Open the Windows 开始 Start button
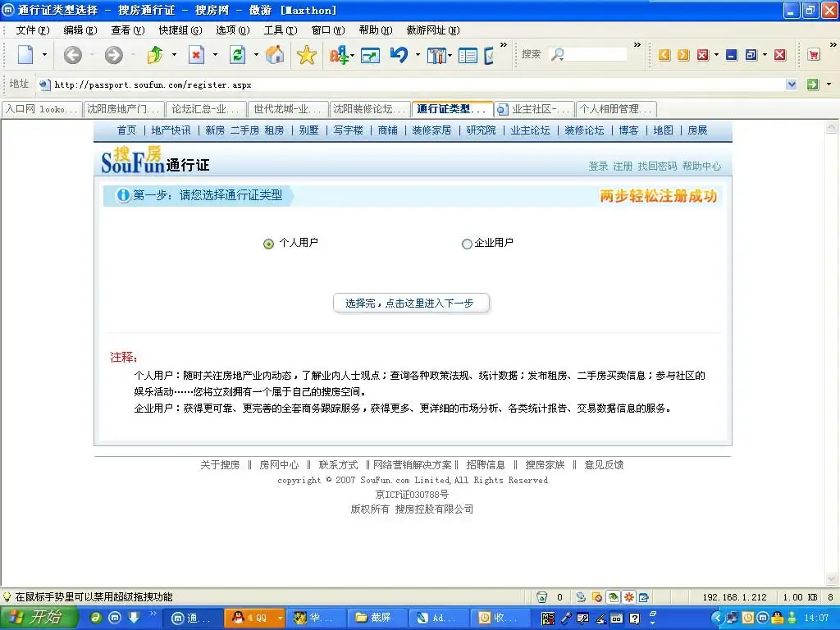Viewport: 840px width, 630px height. pyautogui.click(x=39, y=618)
